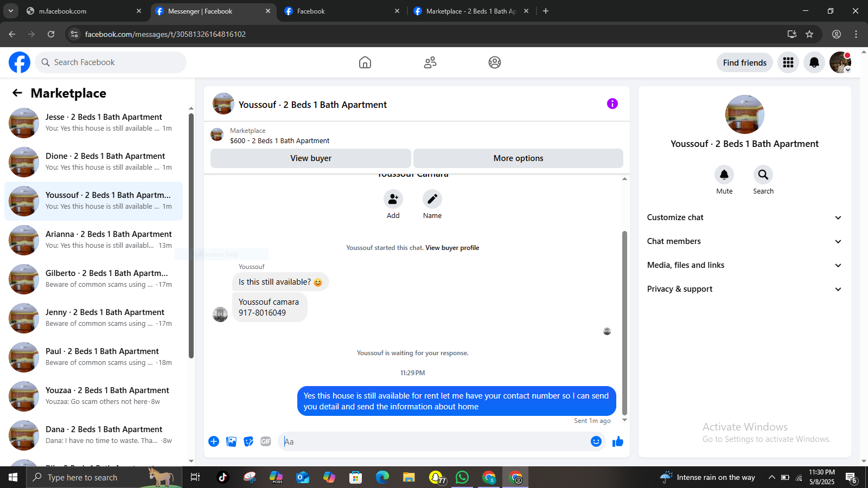Click the Search Facebook field
Image resolution: width=868 pixels, height=488 pixels.
[x=111, y=62]
